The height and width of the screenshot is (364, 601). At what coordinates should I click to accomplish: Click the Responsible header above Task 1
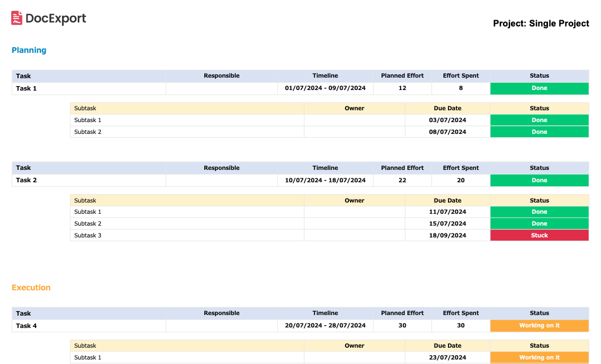tap(222, 76)
